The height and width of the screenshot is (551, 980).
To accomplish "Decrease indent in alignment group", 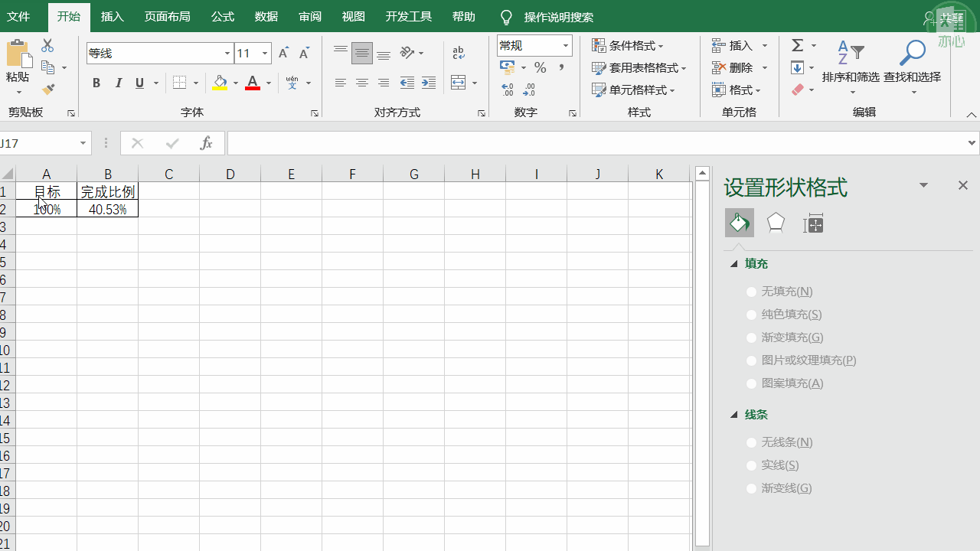I will pos(407,83).
